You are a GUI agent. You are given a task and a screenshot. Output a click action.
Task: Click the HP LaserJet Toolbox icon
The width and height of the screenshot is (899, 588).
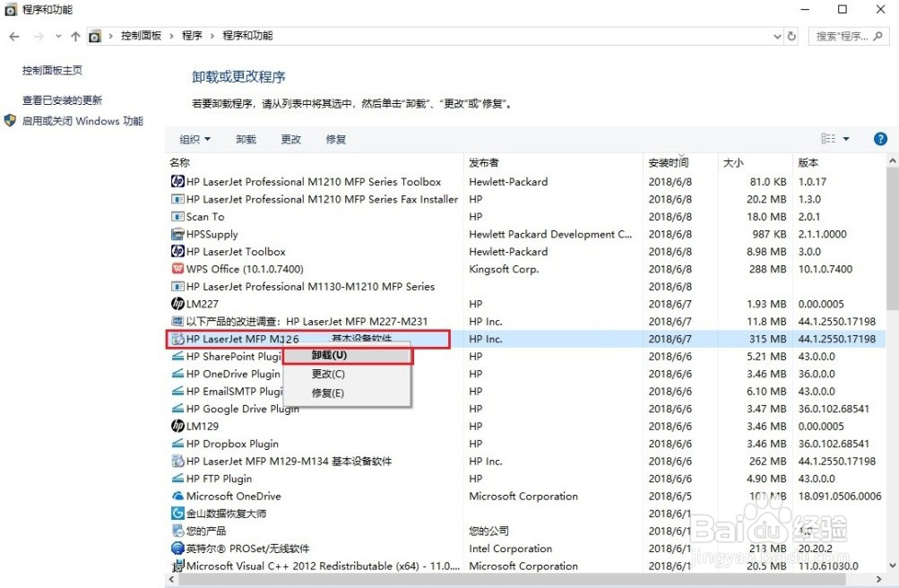coord(177,252)
